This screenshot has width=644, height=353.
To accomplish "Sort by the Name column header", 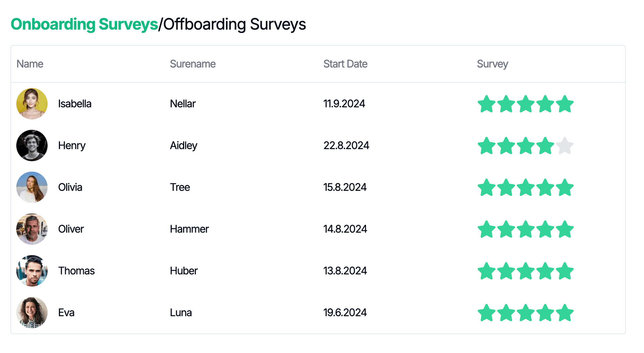I will (30, 64).
